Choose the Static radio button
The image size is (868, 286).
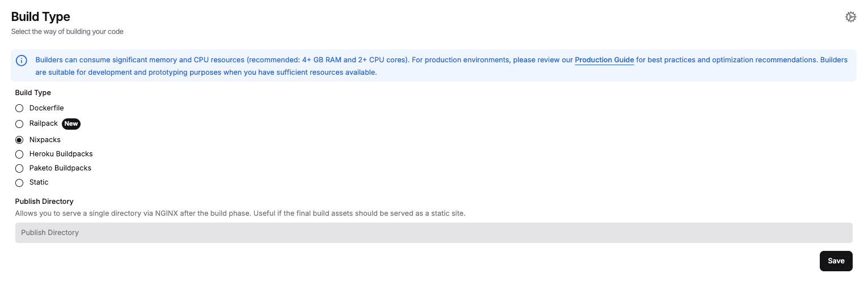(x=19, y=182)
